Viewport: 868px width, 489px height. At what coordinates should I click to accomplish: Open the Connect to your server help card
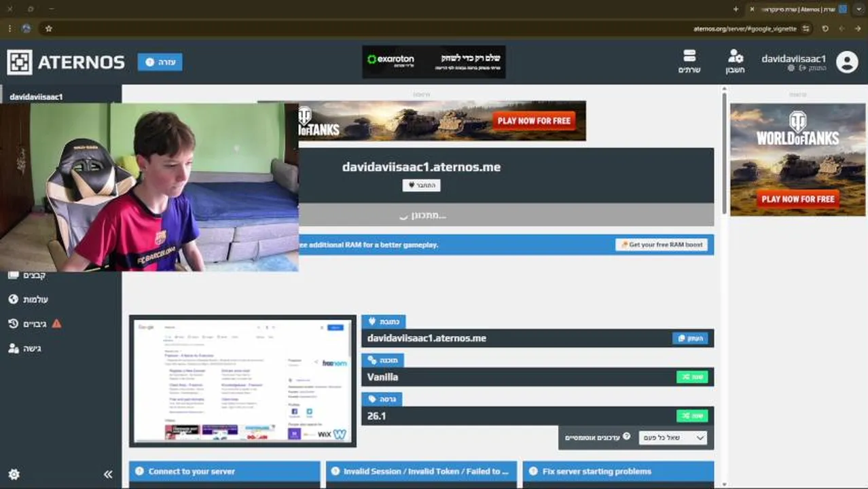tap(225, 471)
